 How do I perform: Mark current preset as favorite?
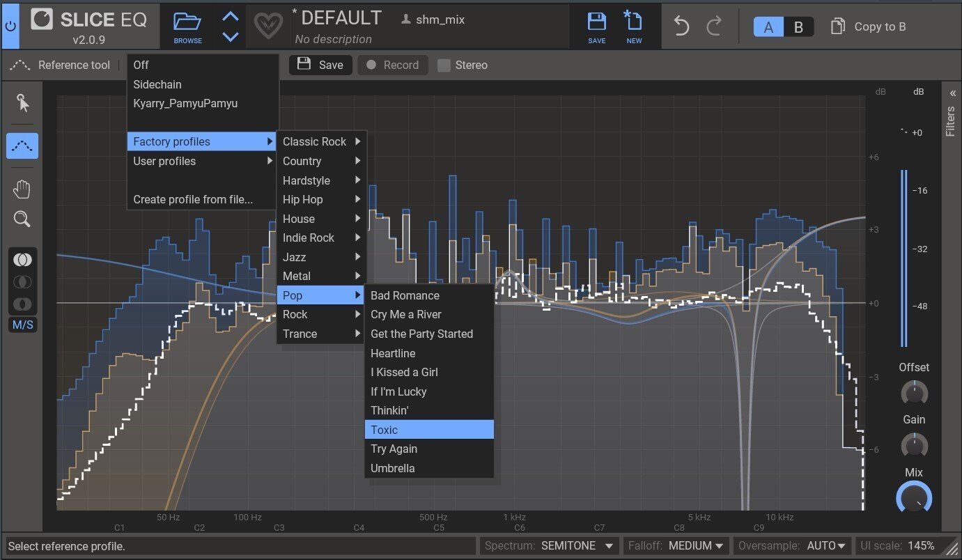tap(269, 26)
